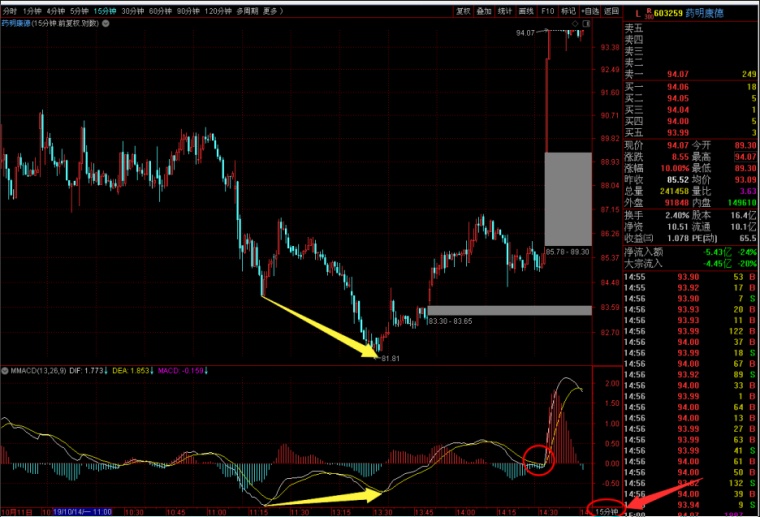
Task: Expand chart settings dropdown beside 药明康德 title
Action: coord(106,23)
